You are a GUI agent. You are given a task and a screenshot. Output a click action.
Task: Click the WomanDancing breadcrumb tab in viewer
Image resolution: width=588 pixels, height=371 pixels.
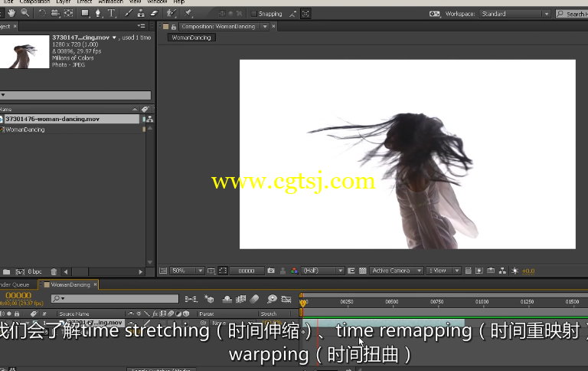click(x=191, y=38)
